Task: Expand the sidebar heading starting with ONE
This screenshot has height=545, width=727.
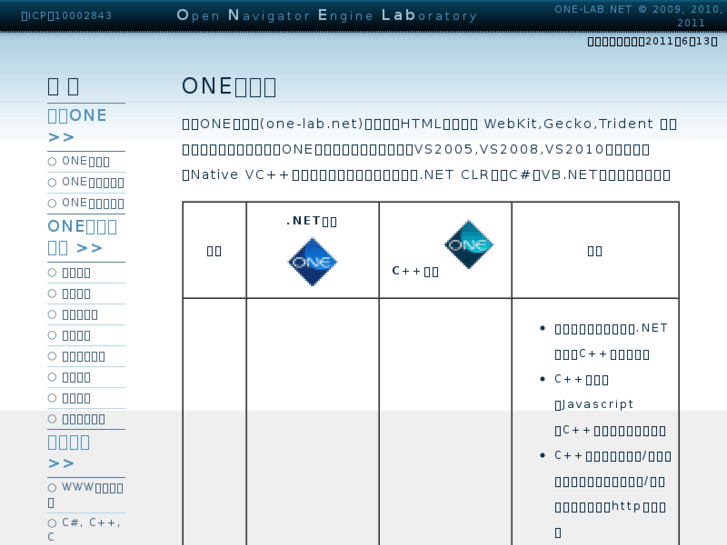Action: pyautogui.click(x=82, y=237)
